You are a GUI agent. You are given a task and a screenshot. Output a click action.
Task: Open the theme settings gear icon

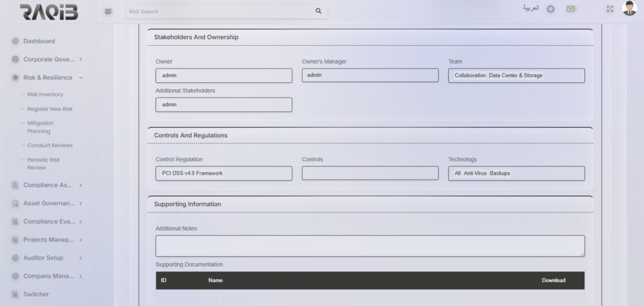tap(550, 9)
